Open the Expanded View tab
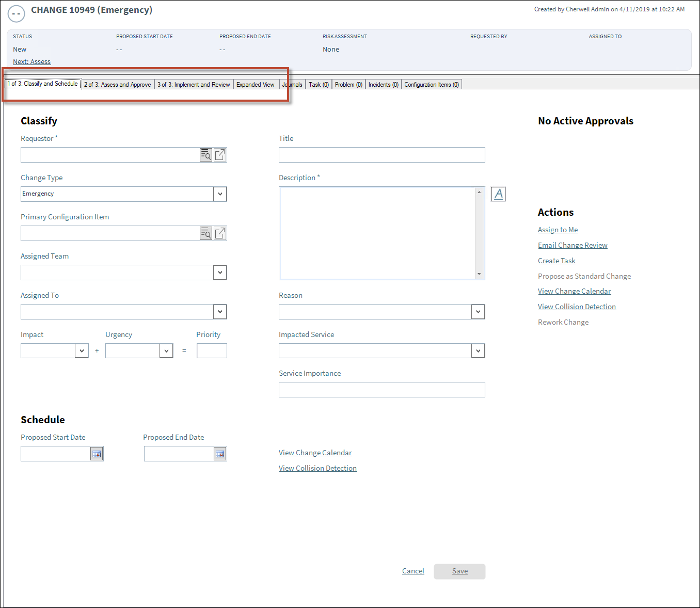Screen dimensions: 700x608 tap(256, 85)
